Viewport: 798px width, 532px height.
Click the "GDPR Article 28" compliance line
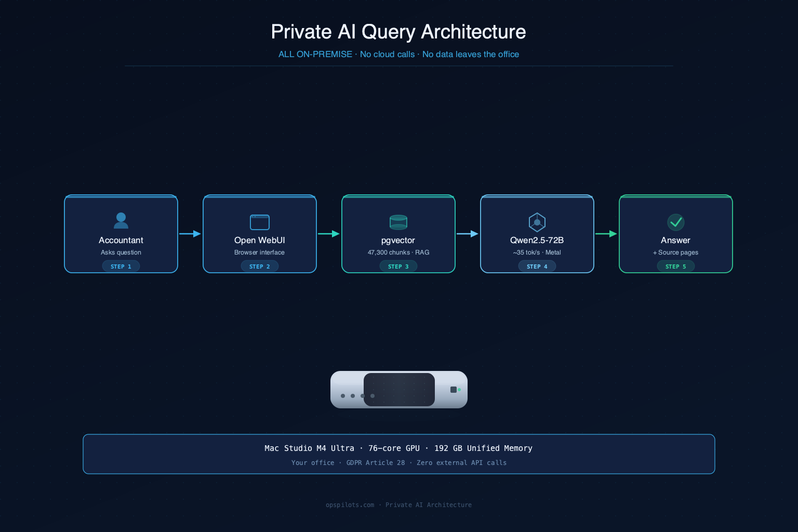tap(398, 462)
